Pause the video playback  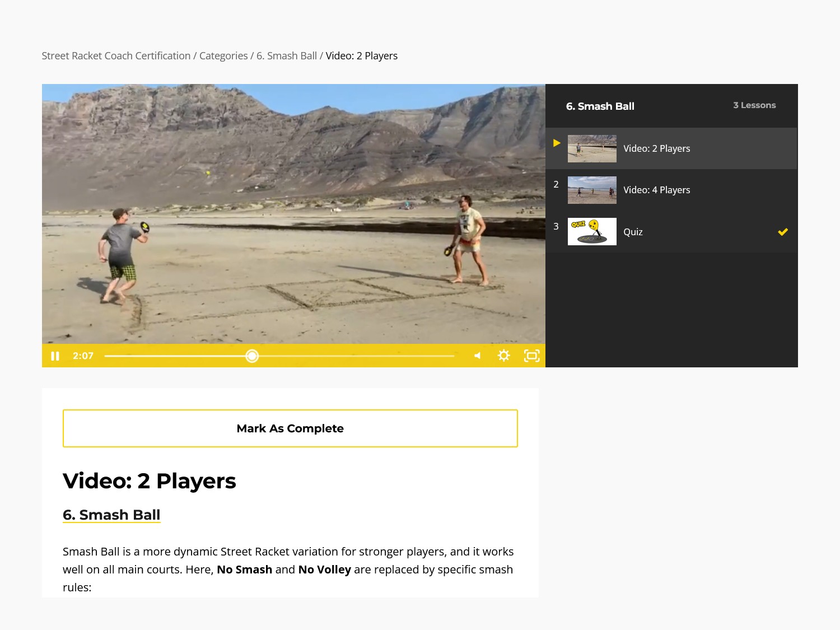55,356
